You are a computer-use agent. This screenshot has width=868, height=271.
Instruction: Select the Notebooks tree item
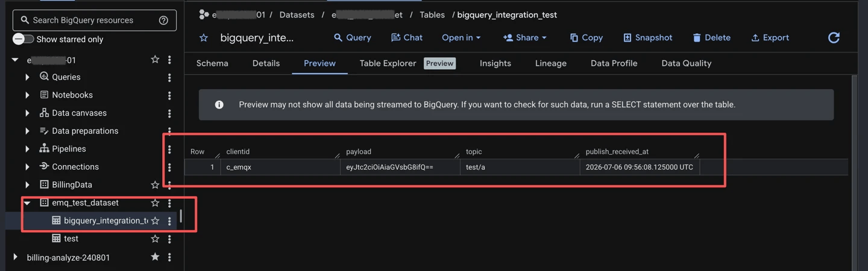[72, 95]
